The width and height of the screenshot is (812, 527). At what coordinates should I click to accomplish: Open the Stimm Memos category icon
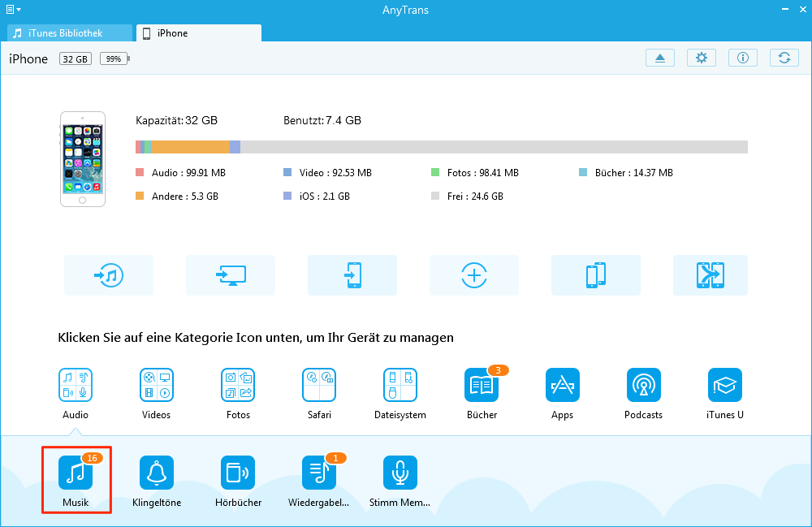(x=400, y=472)
